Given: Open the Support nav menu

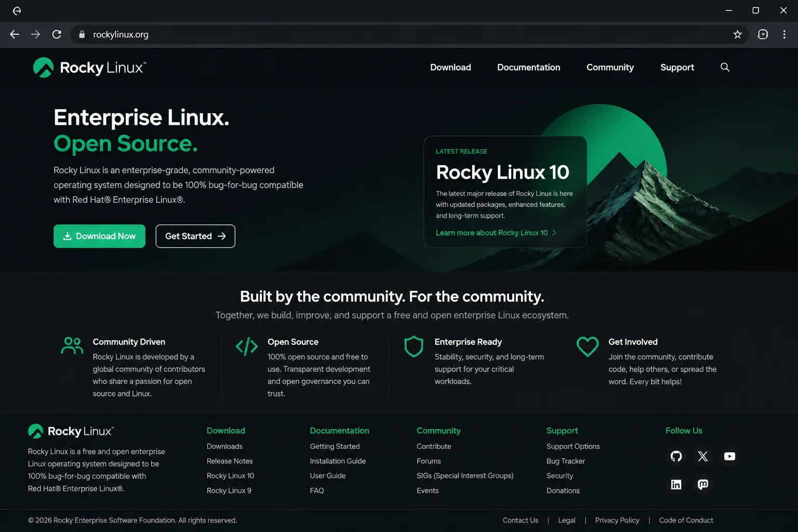Looking at the screenshot, I should (677, 67).
